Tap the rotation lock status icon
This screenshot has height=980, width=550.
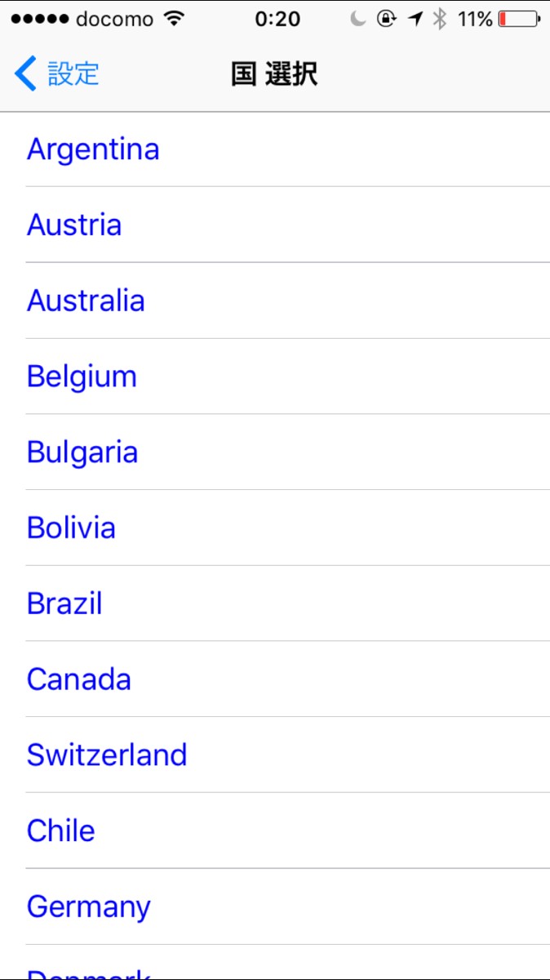point(387,19)
